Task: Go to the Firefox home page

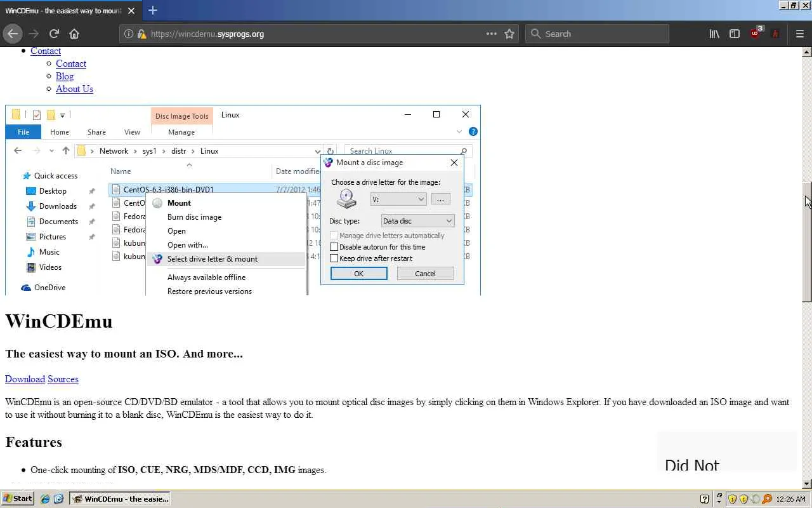Action: [x=74, y=34]
